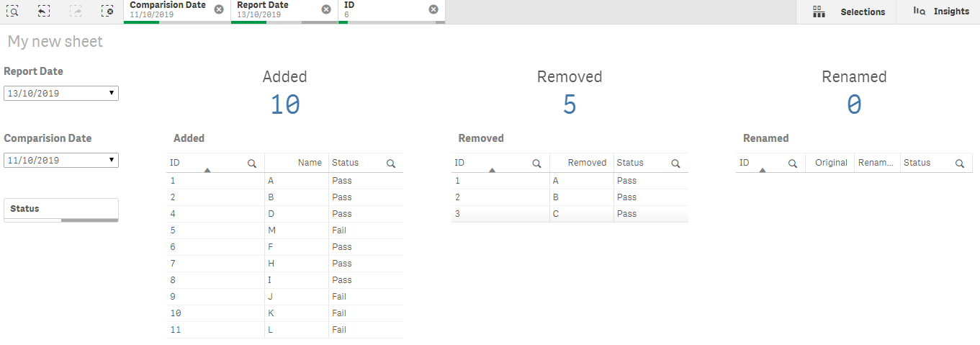The width and height of the screenshot is (980, 345).
Task: Open the Insights advisor
Action: pyautogui.click(x=941, y=12)
